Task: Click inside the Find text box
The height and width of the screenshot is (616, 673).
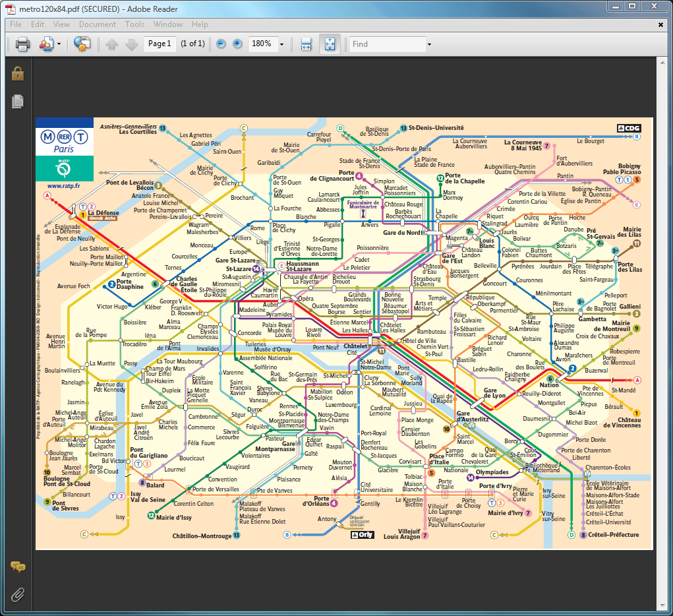Action: (387, 44)
